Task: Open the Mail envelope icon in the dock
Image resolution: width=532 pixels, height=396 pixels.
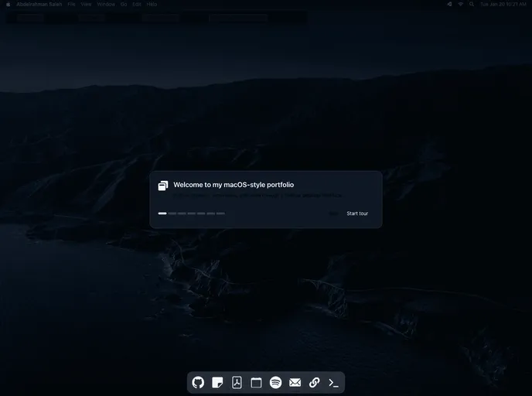Action: click(295, 383)
